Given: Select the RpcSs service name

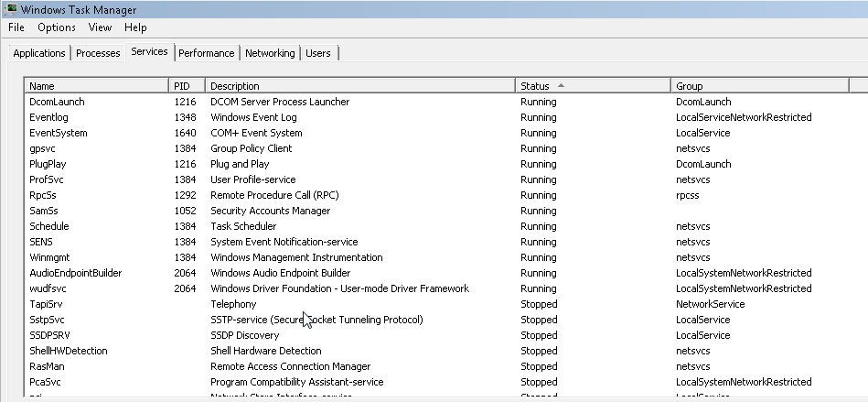Looking at the screenshot, I should point(43,195).
